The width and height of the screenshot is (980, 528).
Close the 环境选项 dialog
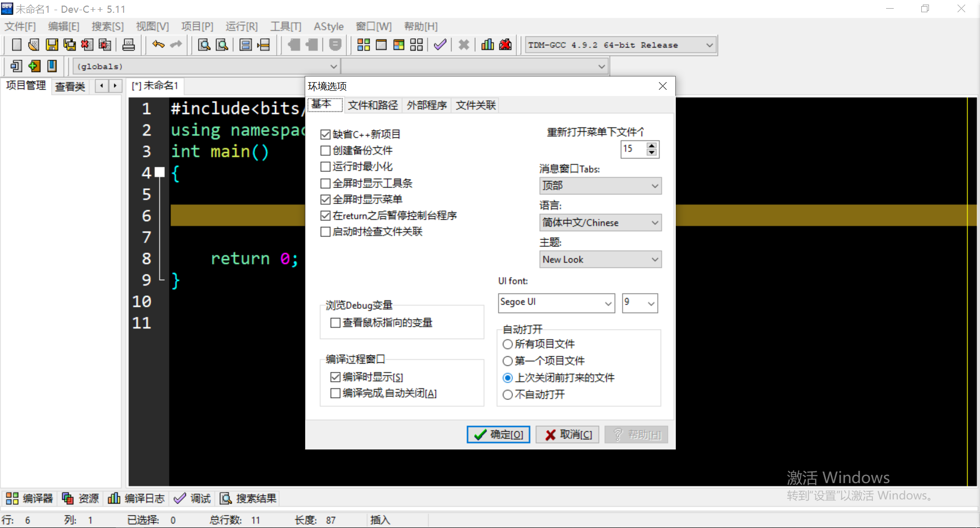point(663,86)
